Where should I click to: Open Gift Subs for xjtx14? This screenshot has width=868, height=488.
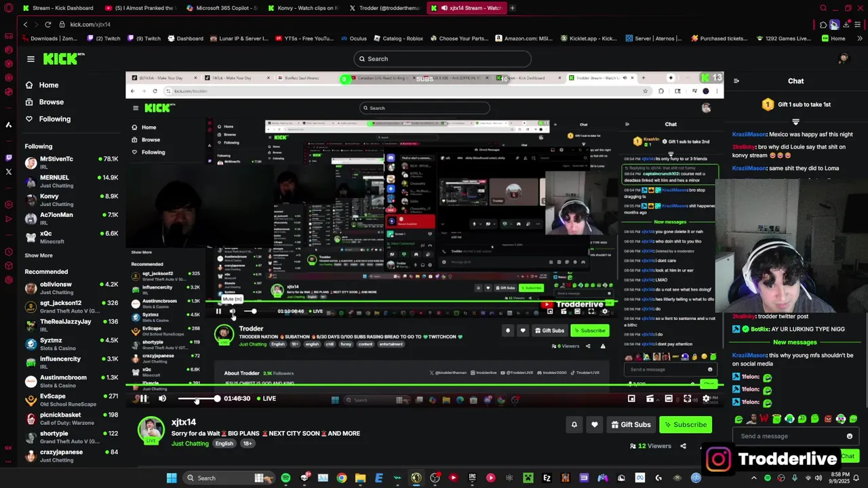point(631,424)
